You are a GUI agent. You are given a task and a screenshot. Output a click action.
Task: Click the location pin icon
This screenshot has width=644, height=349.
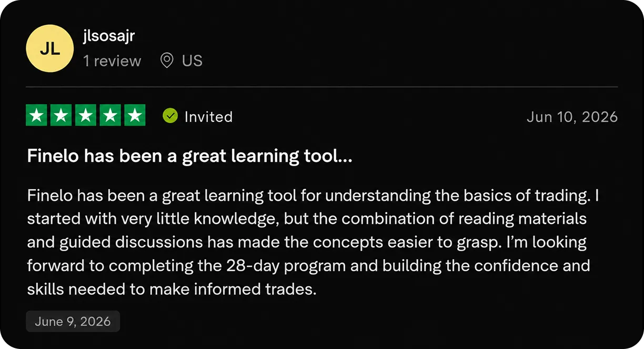tap(167, 61)
